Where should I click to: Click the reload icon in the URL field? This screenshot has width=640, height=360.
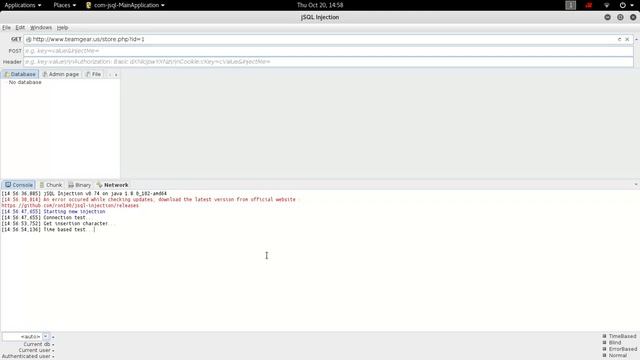click(619, 40)
